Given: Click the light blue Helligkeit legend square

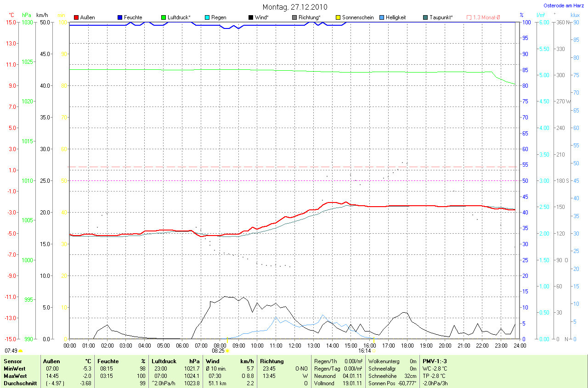Looking at the screenshot, I should point(382,17).
